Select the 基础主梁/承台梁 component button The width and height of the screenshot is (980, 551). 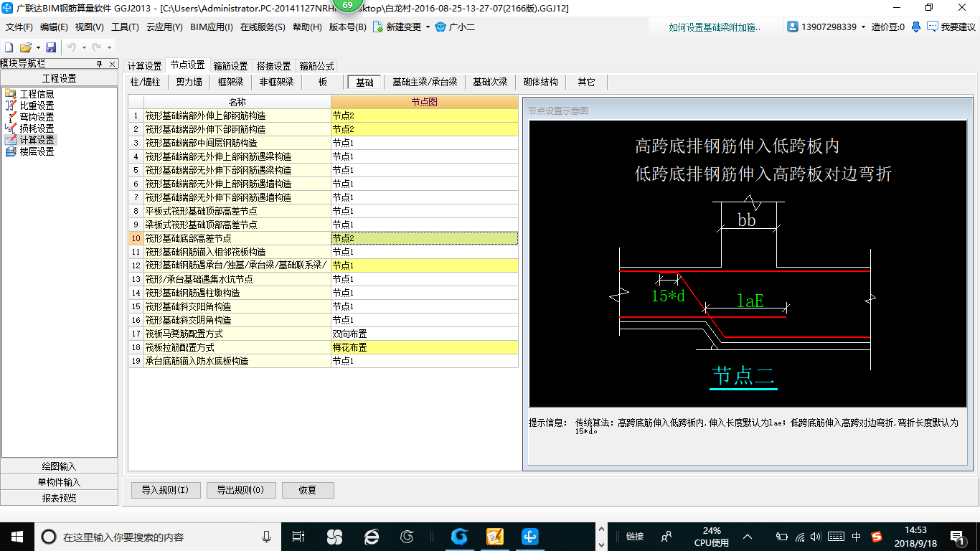click(425, 82)
